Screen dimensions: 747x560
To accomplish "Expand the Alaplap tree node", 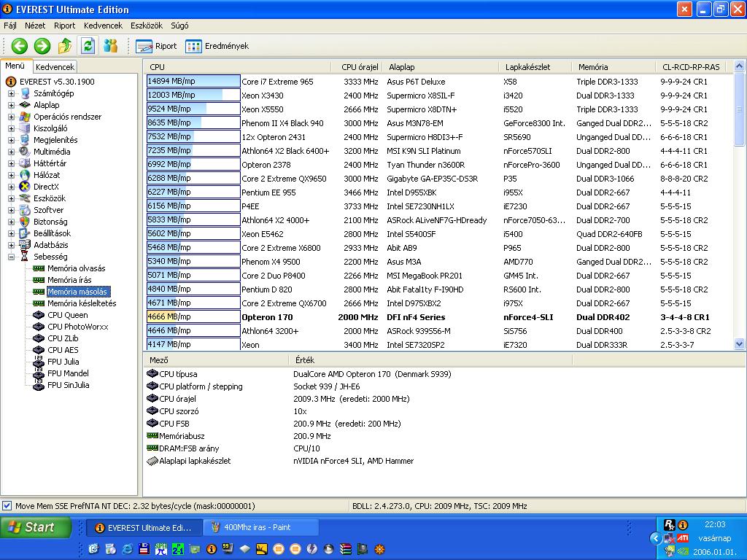I will coord(11,105).
